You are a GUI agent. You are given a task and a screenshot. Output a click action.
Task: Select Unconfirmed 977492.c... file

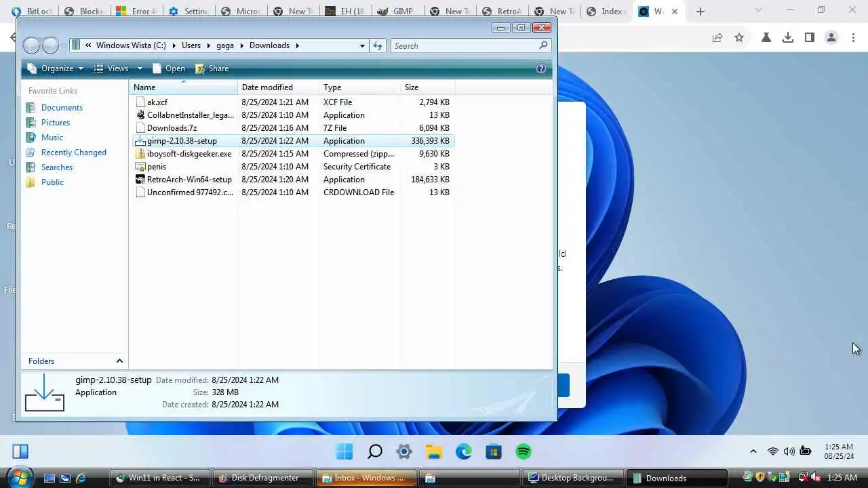[292, 192]
